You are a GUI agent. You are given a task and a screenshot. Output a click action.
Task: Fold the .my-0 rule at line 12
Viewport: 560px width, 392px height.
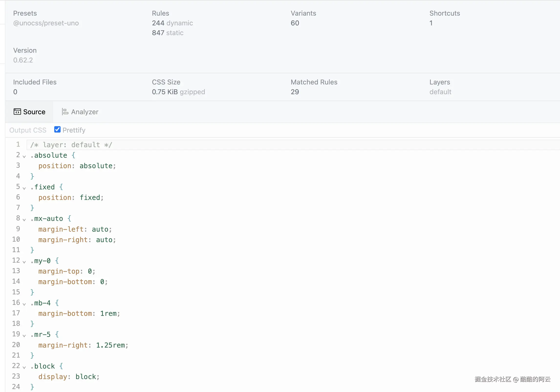[24, 262]
